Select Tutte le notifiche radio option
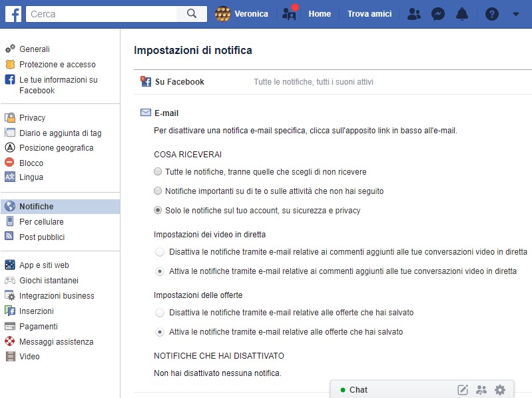Image resolution: width=532 pixels, height=398 pixels. [x=158, y=171]
